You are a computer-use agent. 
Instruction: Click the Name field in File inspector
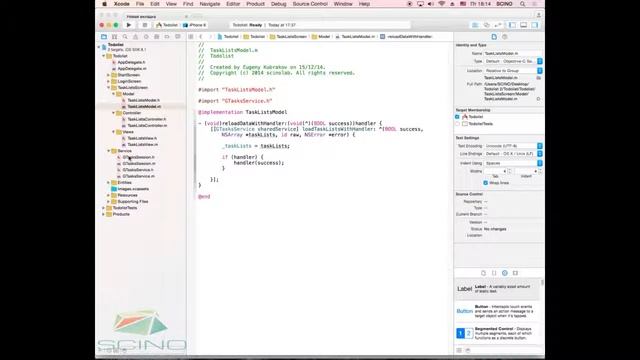pos(513,53)
